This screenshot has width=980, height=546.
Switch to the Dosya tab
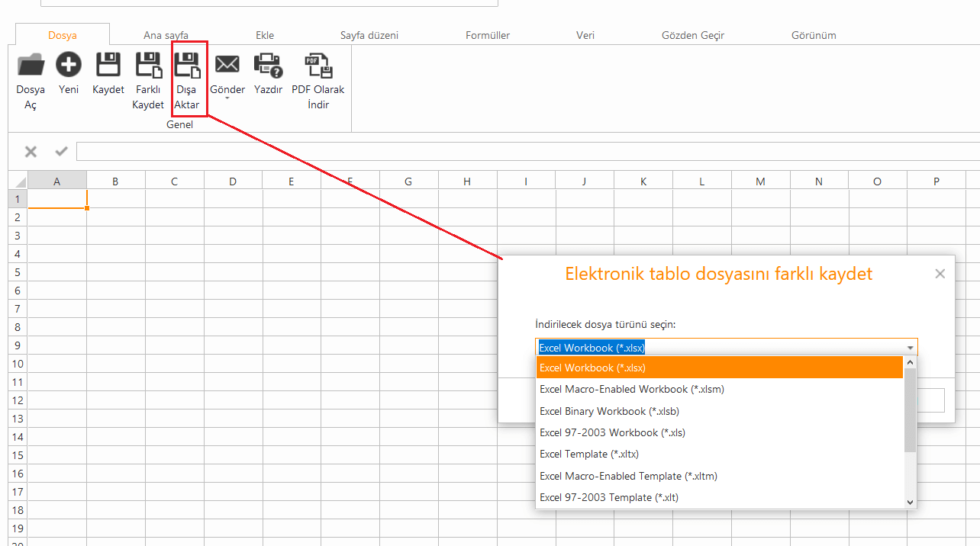63,35
